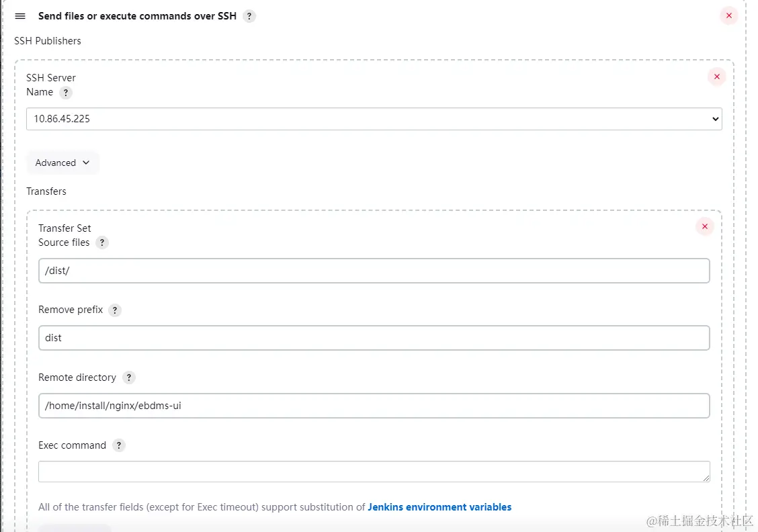This screenshot has width=758, height=532.
Task: Show help for Remove prefix field
Action: pyautogui.click(x=115, y=310)
